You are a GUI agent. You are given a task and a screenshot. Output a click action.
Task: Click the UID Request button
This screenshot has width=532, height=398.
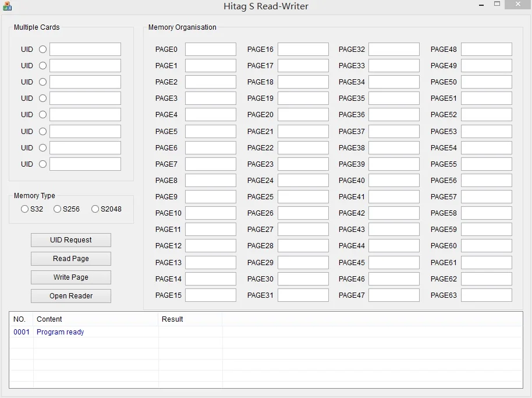tap(71, 239)
